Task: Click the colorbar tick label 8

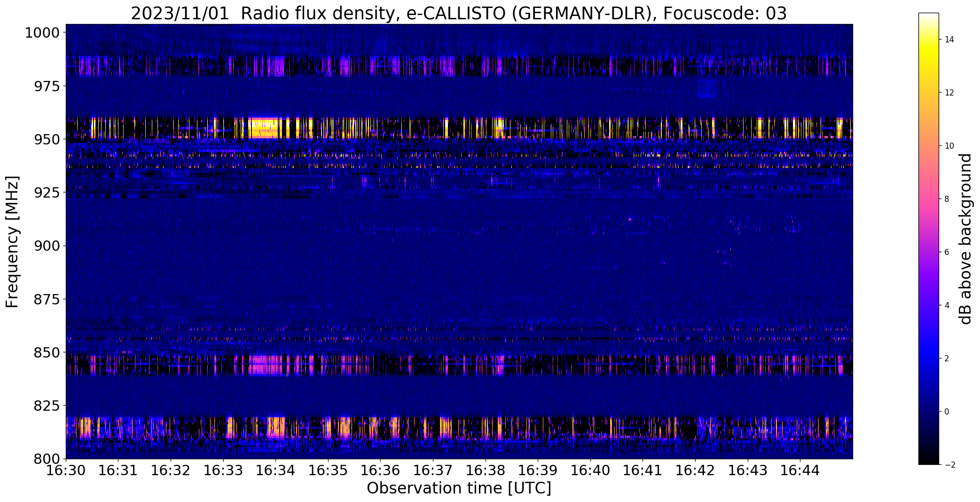Action: coord(947,199)
